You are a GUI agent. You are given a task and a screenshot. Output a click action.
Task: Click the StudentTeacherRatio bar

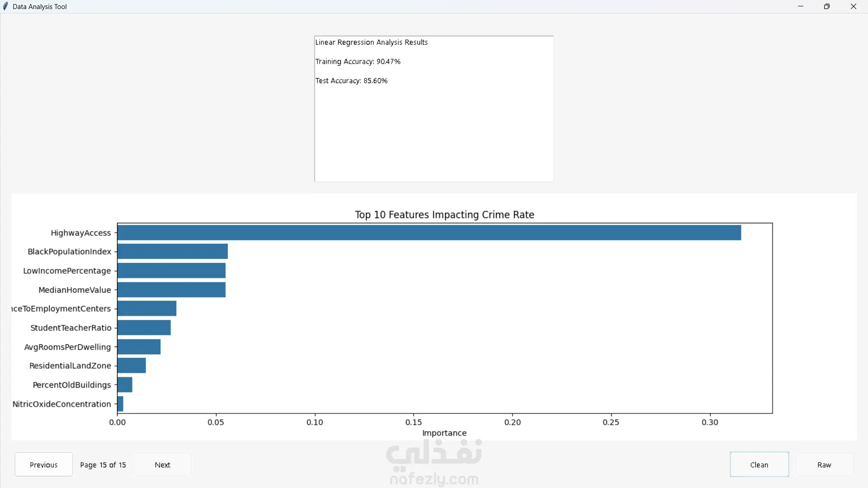tap(144, 328)
